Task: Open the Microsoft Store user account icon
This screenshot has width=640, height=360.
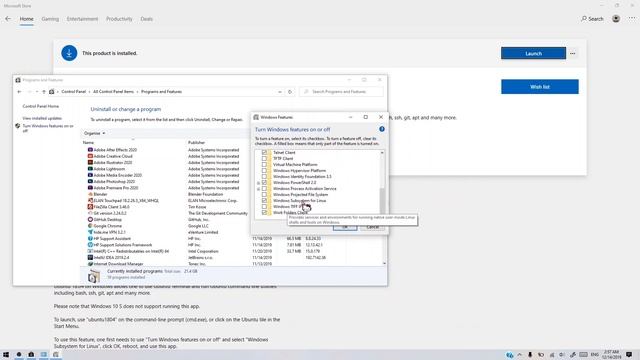Action: (616, 19)
